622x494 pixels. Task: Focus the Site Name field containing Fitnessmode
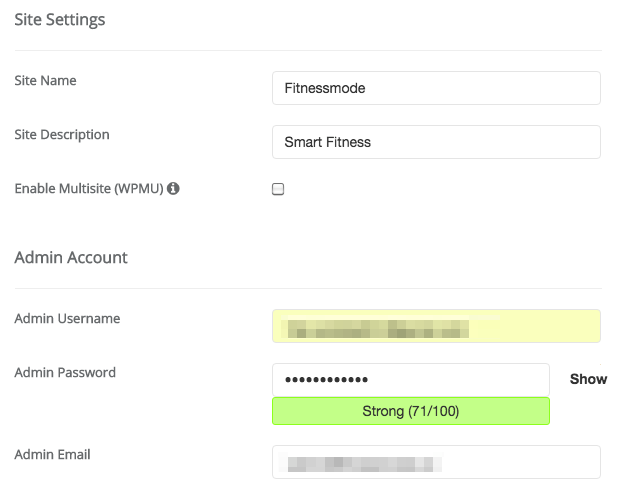436,88
